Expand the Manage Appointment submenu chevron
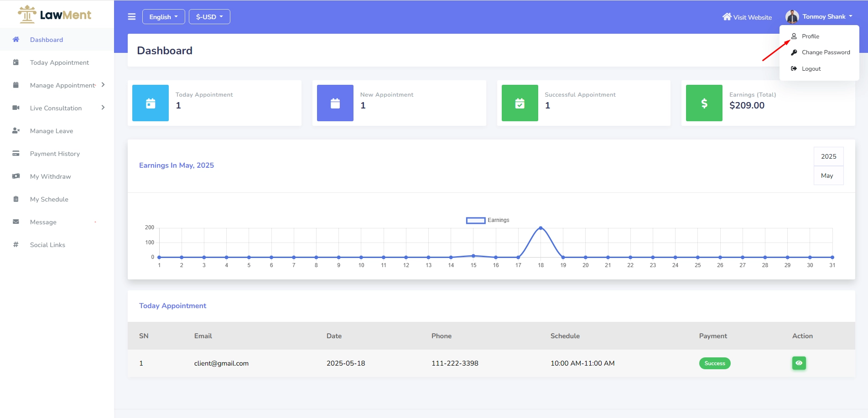 click(x=103, y=85)
